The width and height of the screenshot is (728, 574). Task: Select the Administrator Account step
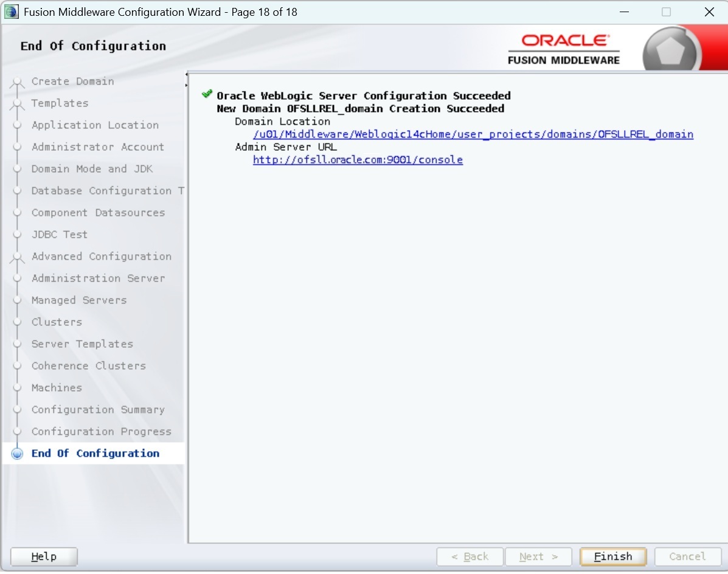point(98,147)
